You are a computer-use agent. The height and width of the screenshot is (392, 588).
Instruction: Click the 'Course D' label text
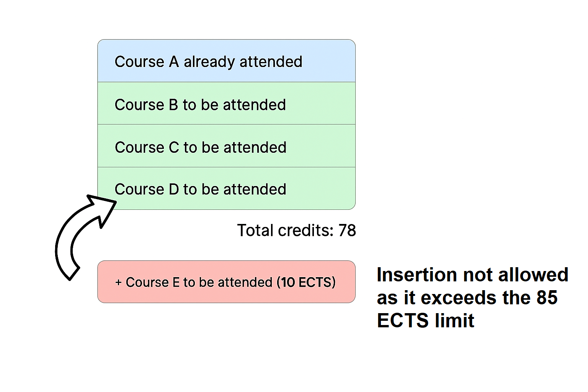pyautogui.click(x=147, y=189)
